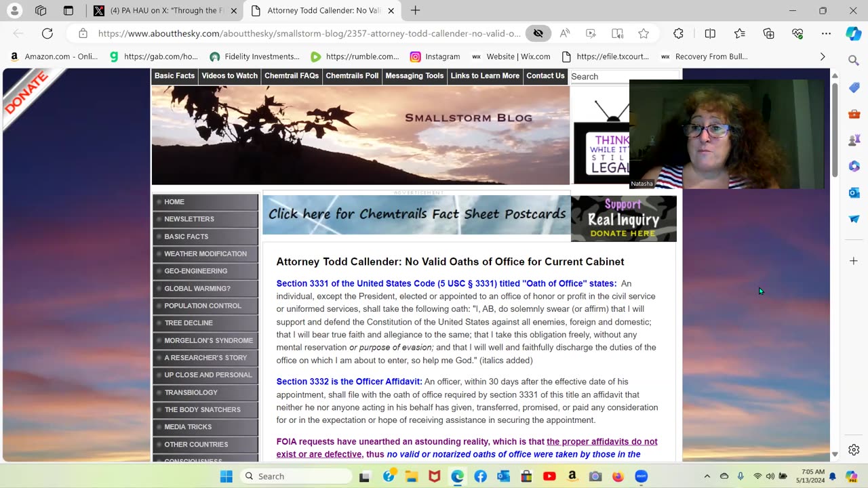868x488 pixels.
Task: Open the Amazon.com bookmark
Action: [x=54, y=56]
